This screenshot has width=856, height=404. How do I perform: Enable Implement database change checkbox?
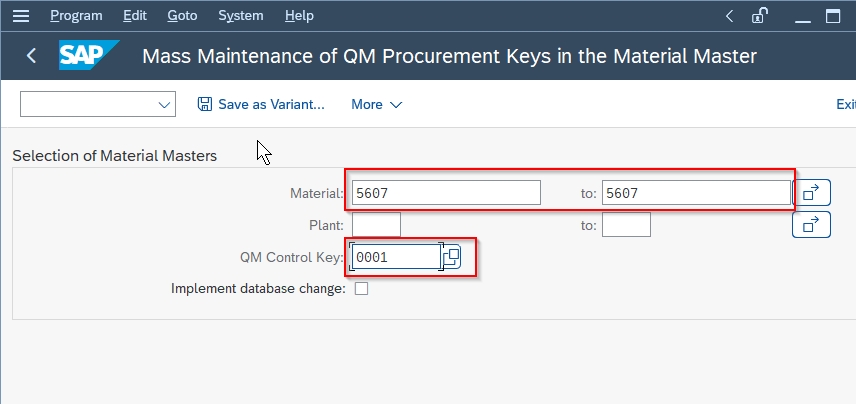click(361, 289)
